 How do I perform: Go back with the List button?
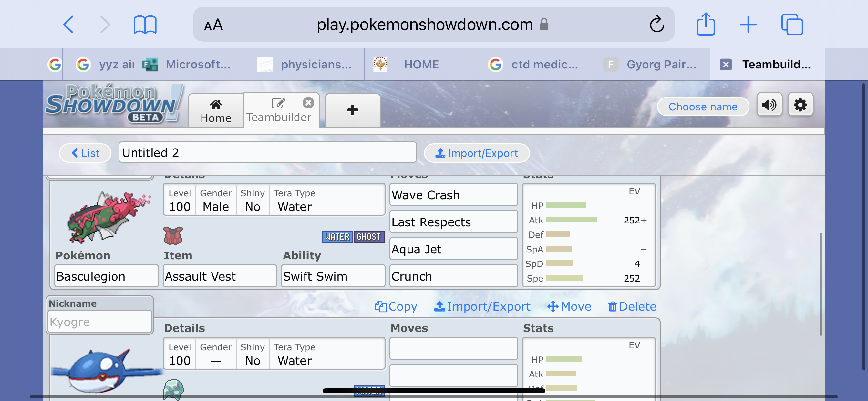pos(85,153)
